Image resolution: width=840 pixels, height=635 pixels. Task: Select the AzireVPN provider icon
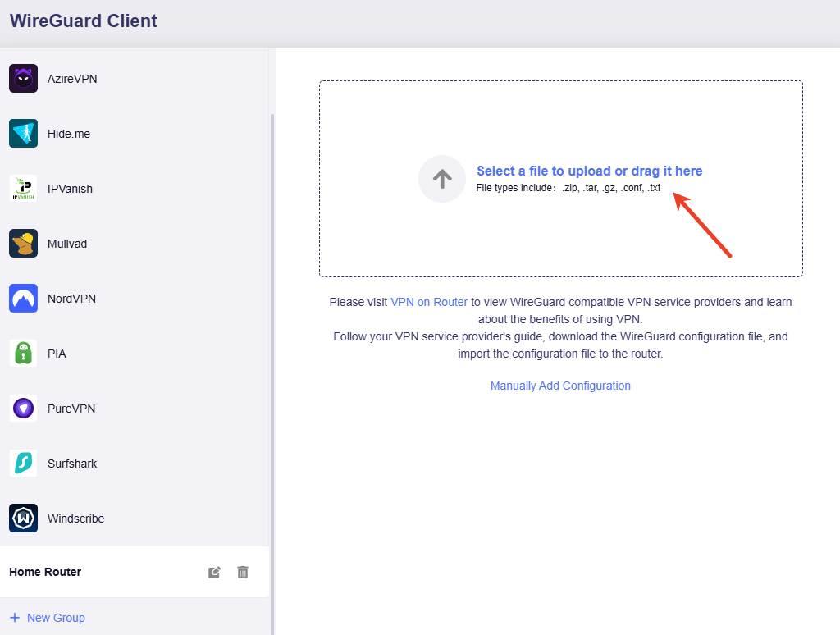click(x=23, y=78)
